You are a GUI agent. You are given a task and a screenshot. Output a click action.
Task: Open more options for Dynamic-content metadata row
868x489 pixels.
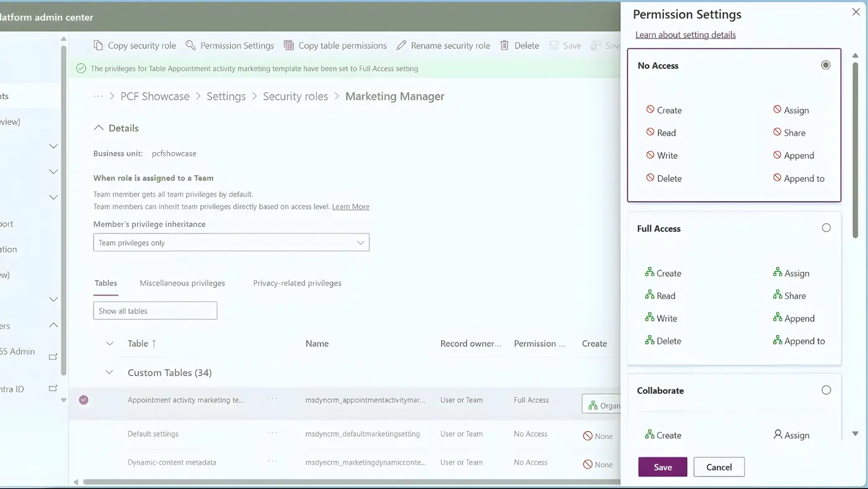point(272,462)
